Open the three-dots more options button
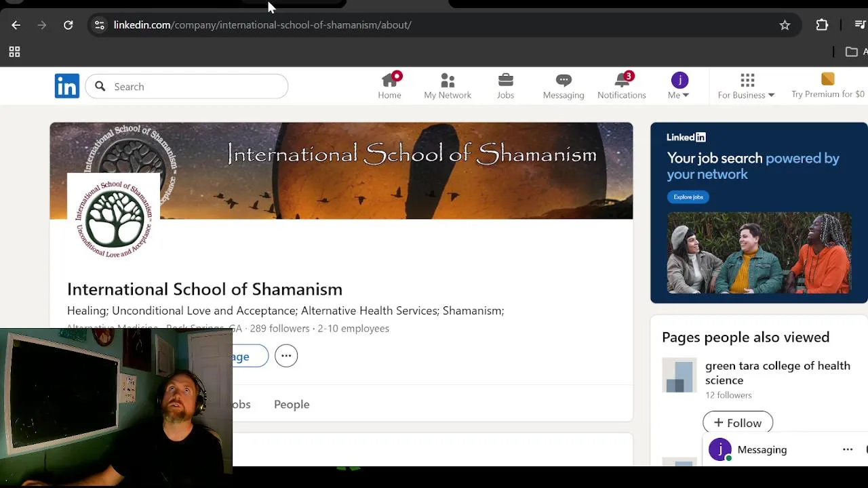This screenshot has width=868, height=488. (x=286, y=356)
